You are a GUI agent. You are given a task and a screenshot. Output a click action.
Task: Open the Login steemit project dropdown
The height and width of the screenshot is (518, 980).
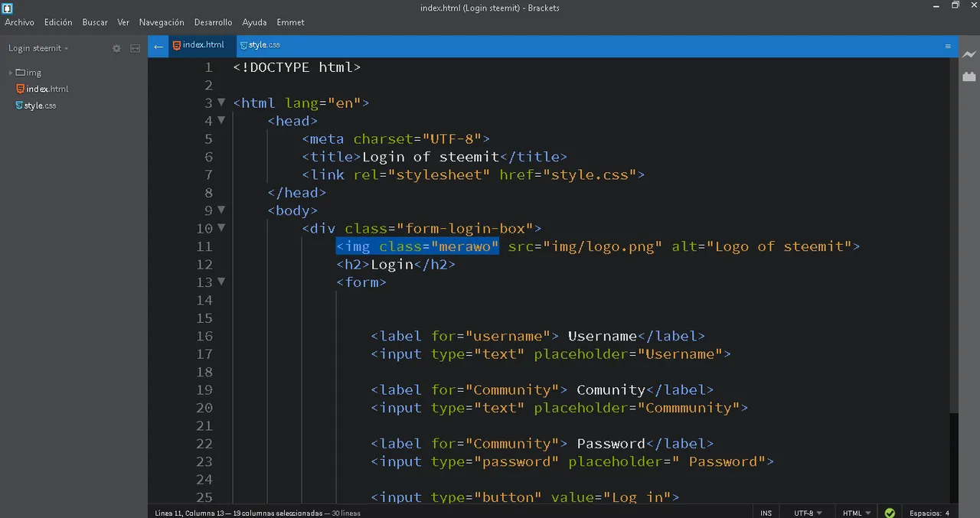point(38,48)
